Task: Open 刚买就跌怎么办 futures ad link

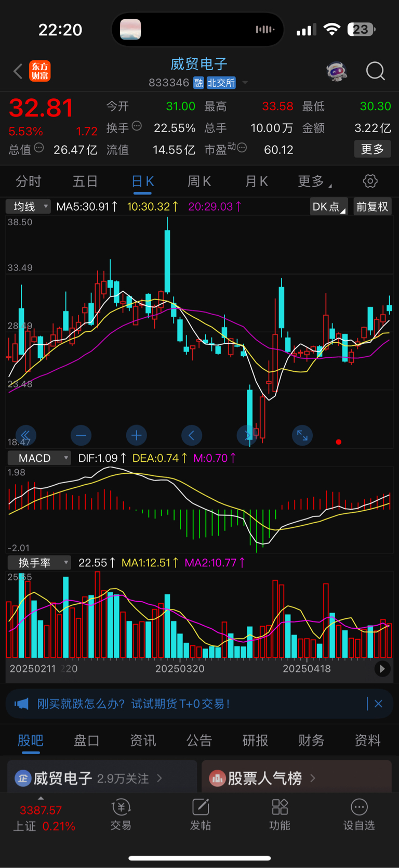Action: (x=134, y=704)
